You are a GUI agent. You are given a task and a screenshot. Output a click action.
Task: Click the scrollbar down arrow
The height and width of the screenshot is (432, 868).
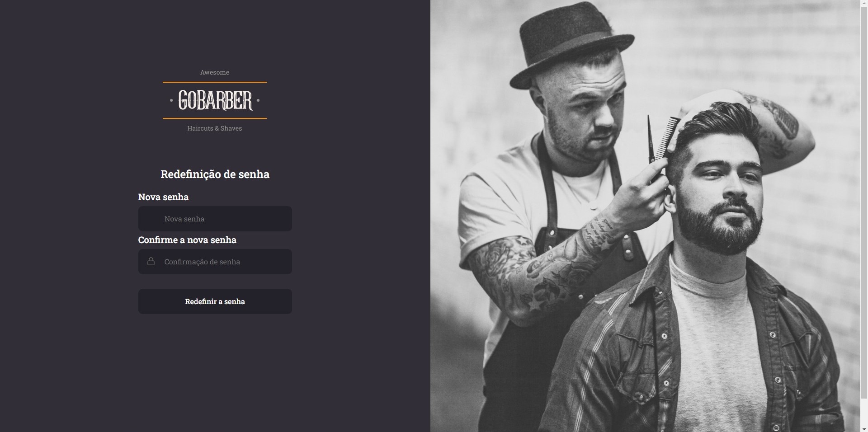click(864, 428)
